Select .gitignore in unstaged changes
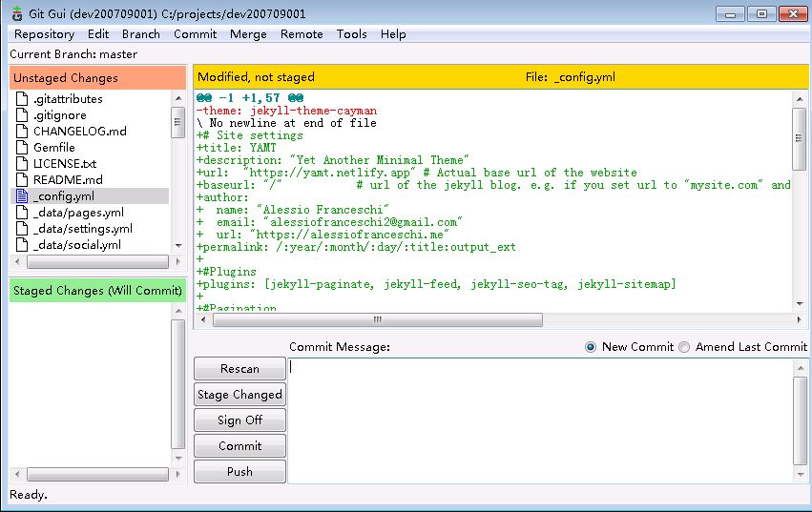This screenshot has height=512, width=812. click(x=59, y=115)
